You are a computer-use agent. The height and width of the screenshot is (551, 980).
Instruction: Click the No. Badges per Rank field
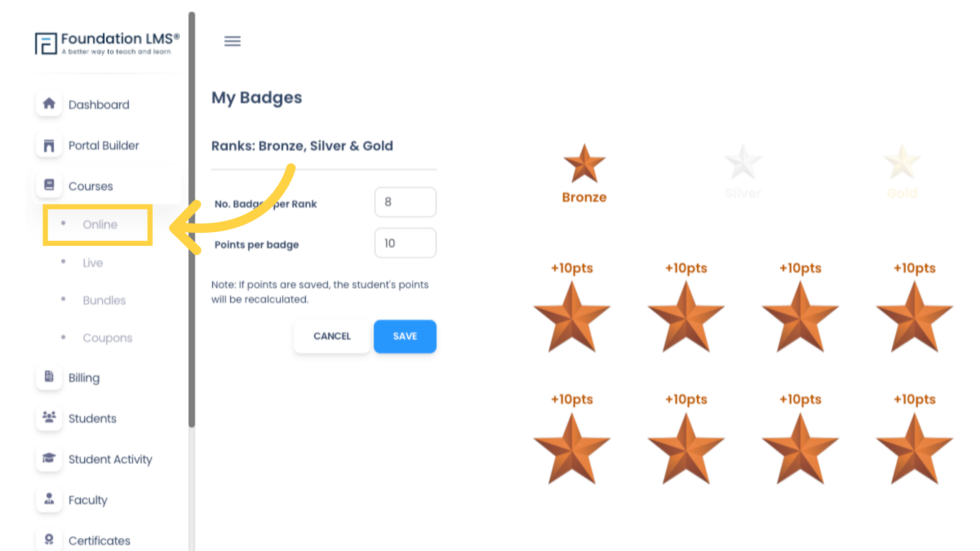(405, 202)
